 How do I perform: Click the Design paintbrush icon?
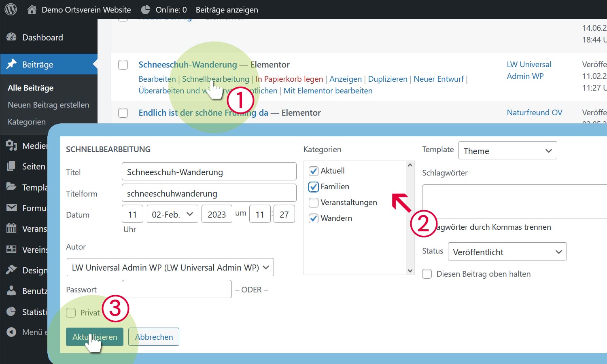tap(11, 270)
